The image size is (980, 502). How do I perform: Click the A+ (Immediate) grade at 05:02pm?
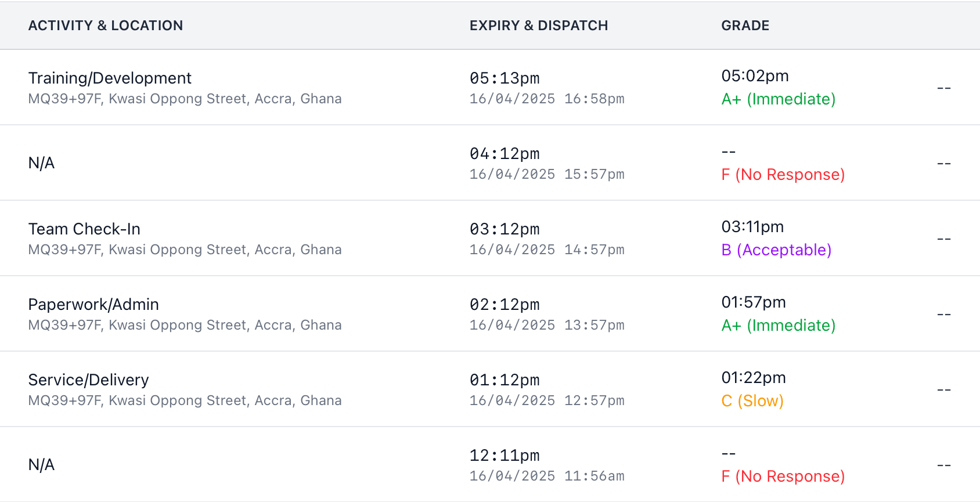(778, 99)
